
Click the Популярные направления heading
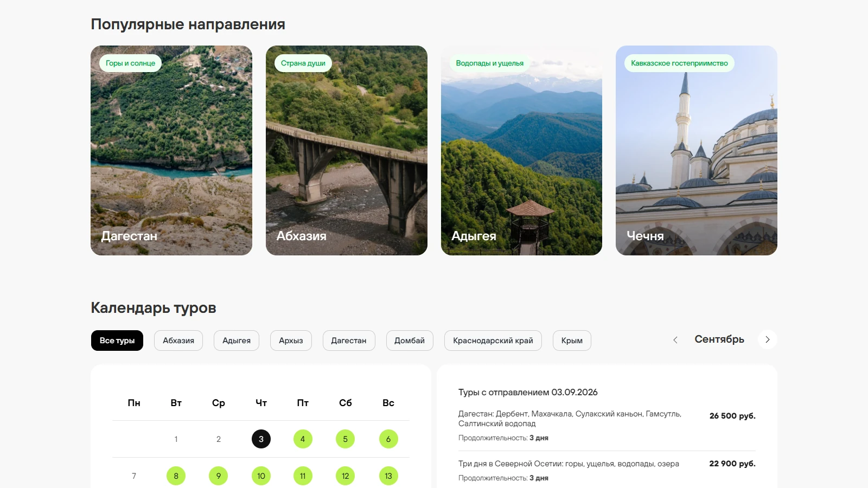(188, 24)
